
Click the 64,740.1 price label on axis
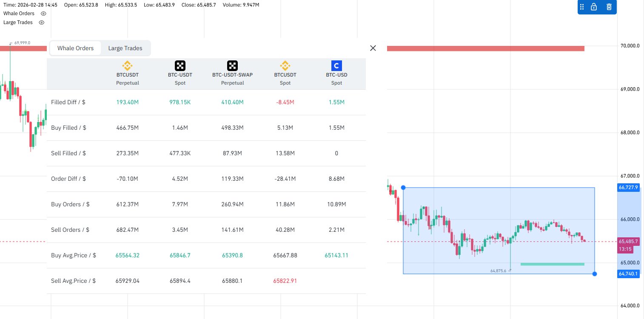point(628,274)
